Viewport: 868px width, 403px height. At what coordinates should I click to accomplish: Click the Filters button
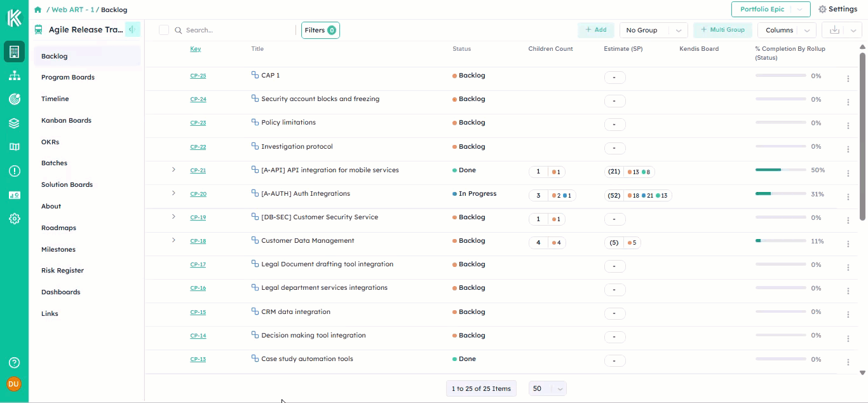[x=320, y=30]
